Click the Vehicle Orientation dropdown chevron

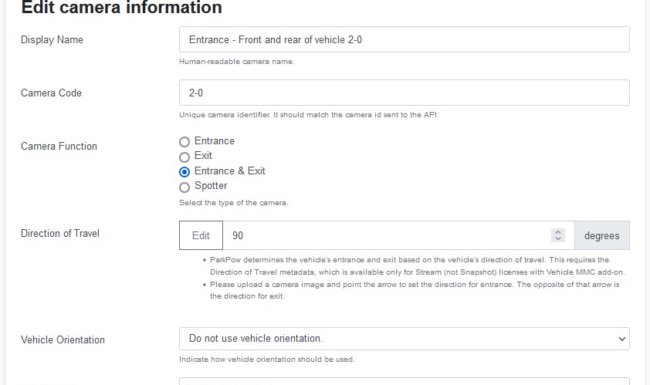[622, 339]
